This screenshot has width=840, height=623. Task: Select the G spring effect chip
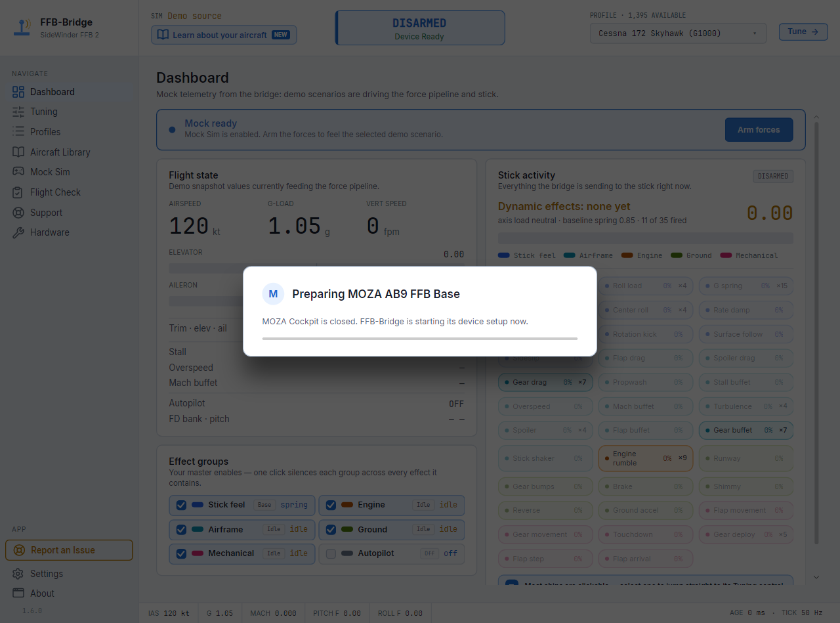[x=746, y=286]
